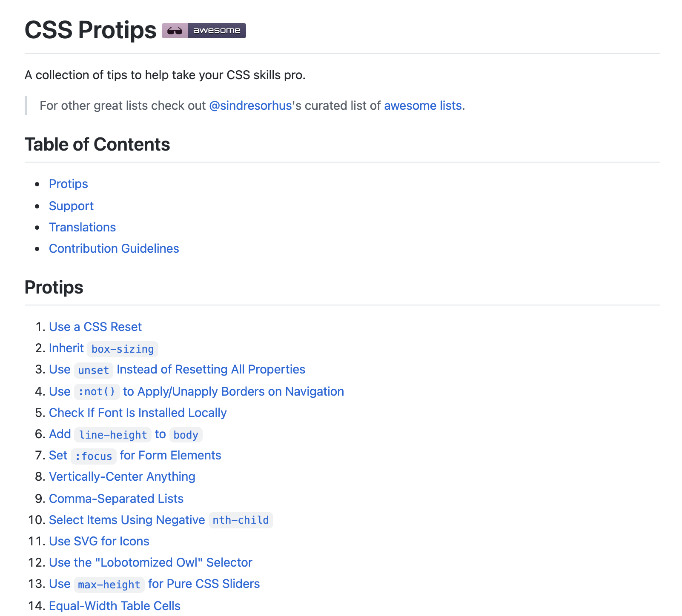Open Select Items Using Negative nth-child
This screenshot has height=616, width=682.
161,520
